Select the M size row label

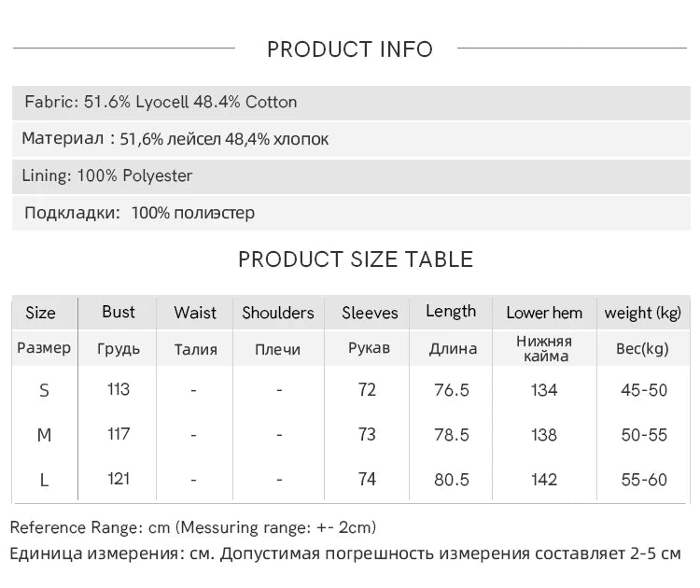(44, 435)
